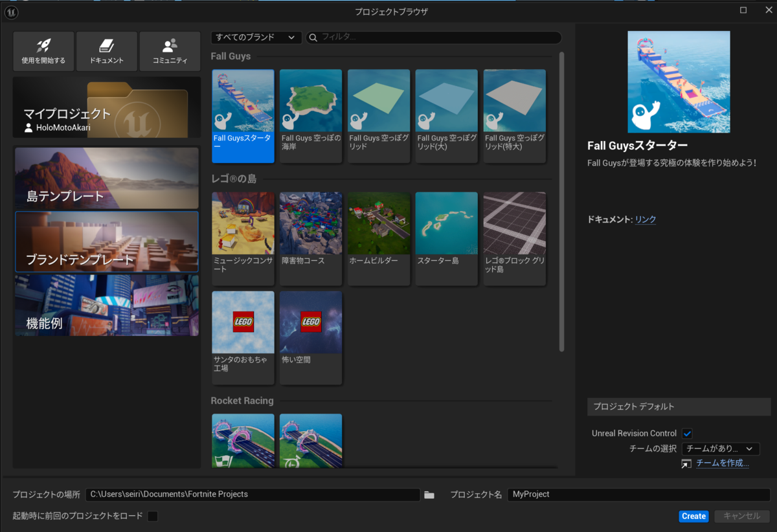The image size is (777, 532).
Task: Select the Fall Guys 空っぽの海岸 template
Action: click(311, 116)
